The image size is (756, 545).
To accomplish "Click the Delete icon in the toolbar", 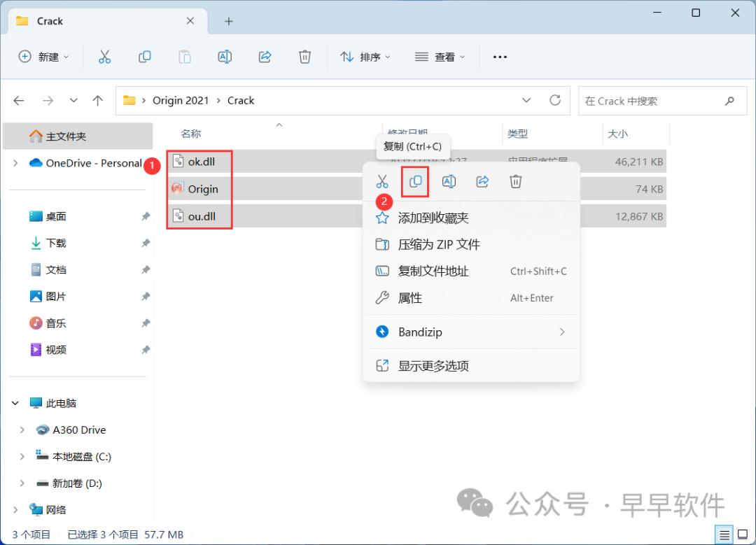I will coord(304,57).
